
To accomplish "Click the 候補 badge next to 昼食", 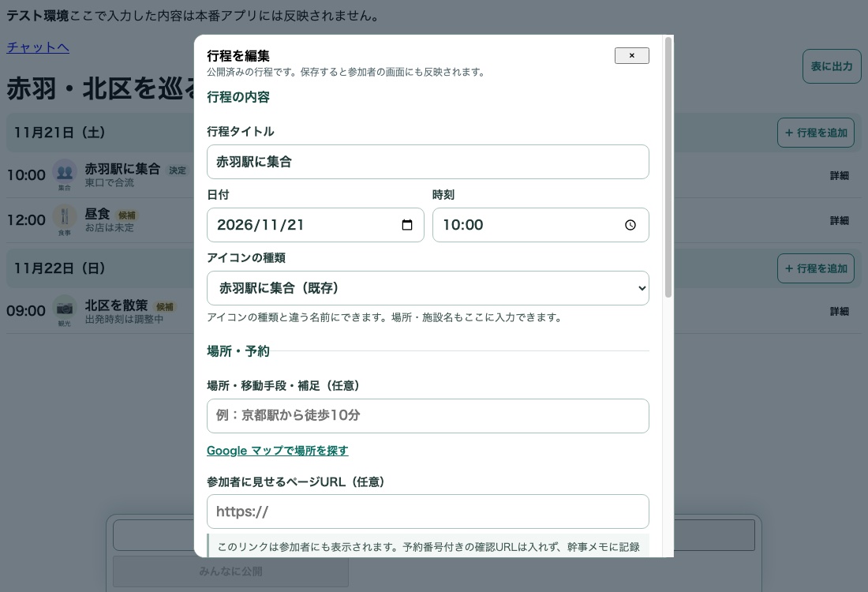I will point(127,215).
